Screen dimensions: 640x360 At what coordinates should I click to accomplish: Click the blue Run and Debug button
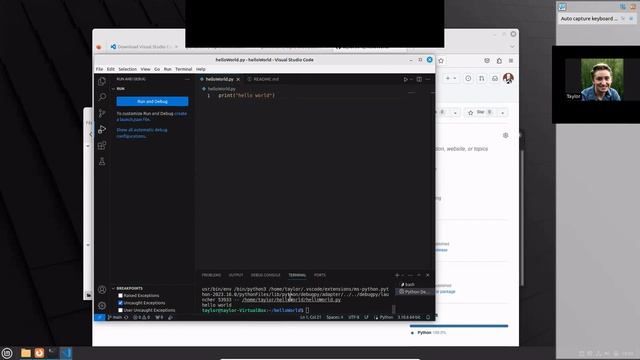point(152,101)
